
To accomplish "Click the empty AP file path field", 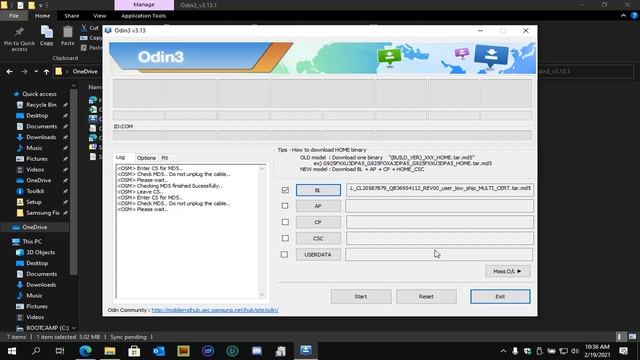I will pos(440,206).
